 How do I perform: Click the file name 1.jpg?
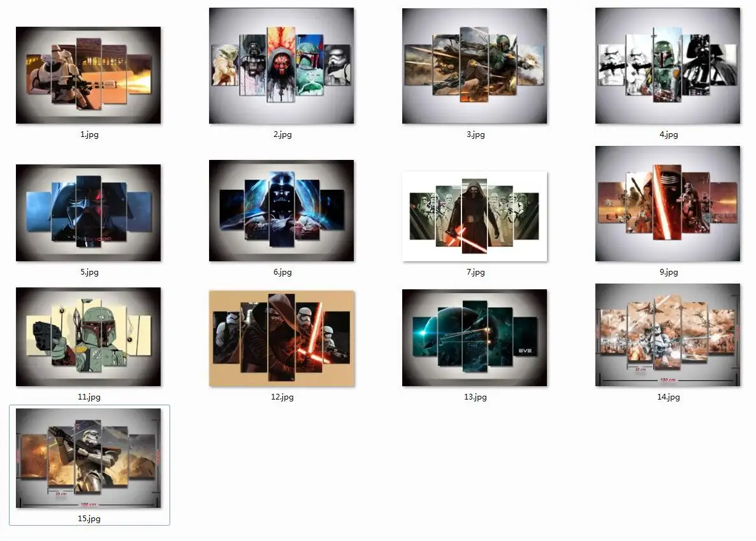coord(89,134)
